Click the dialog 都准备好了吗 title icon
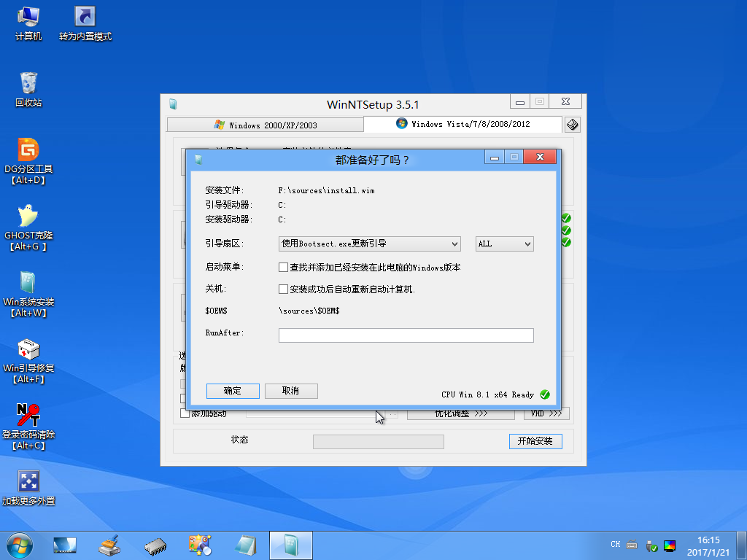747x560 pixels. tap(198, 160)
